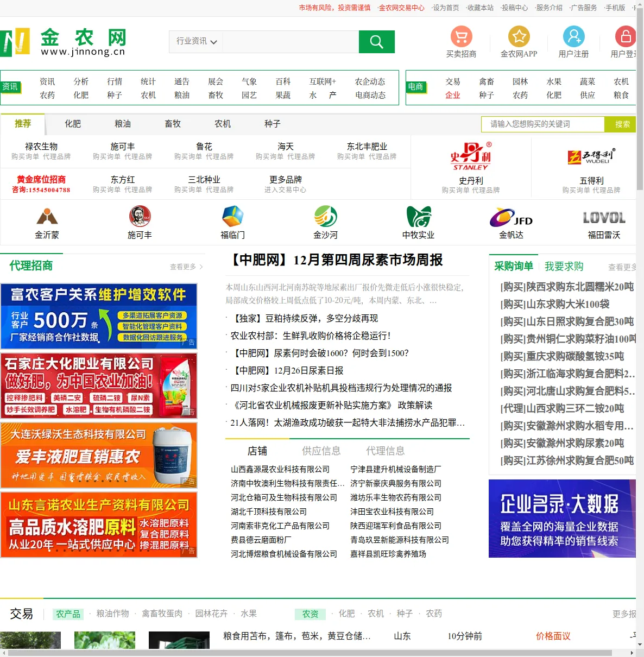Viewport: 644px width, 657px height.
Task: Open the 施可丰 brand logo icon
Action: coord(140,217)
